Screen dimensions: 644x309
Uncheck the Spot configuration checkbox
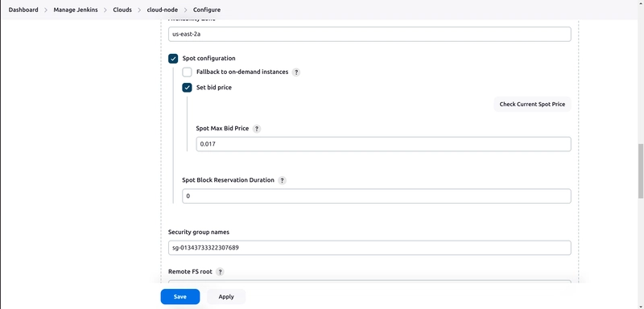click(x=173, y=59)
